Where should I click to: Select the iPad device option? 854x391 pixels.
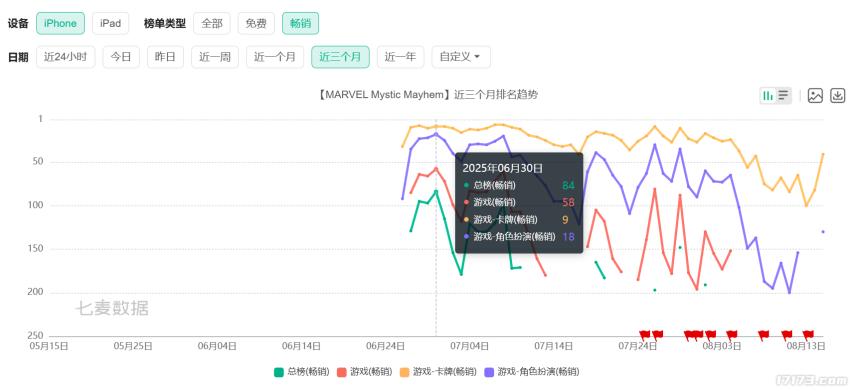tap(111, 23)
